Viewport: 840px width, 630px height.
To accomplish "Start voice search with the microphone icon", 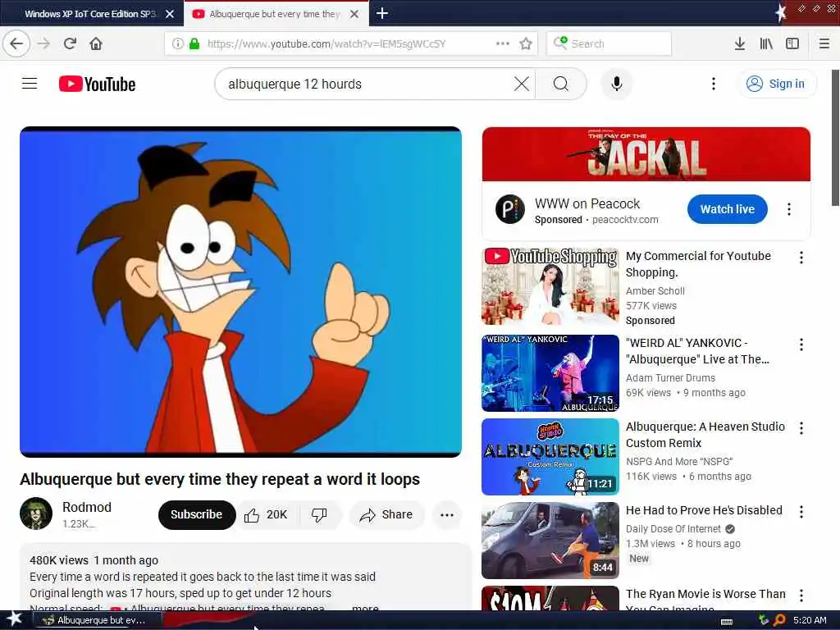I will pos(617,84).
